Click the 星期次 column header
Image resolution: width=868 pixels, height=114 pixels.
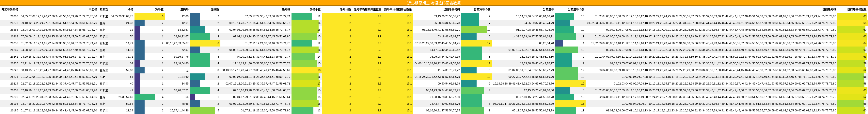(x=104, y=9)
